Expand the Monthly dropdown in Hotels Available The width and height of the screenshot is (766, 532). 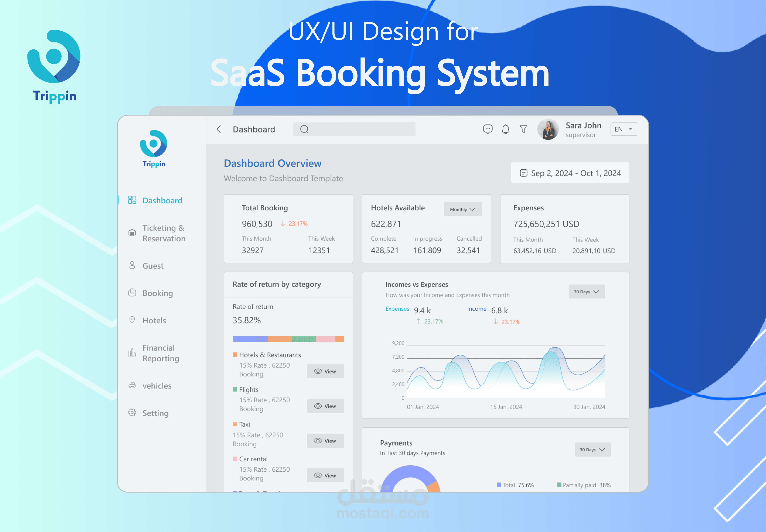tap(463, 209)
